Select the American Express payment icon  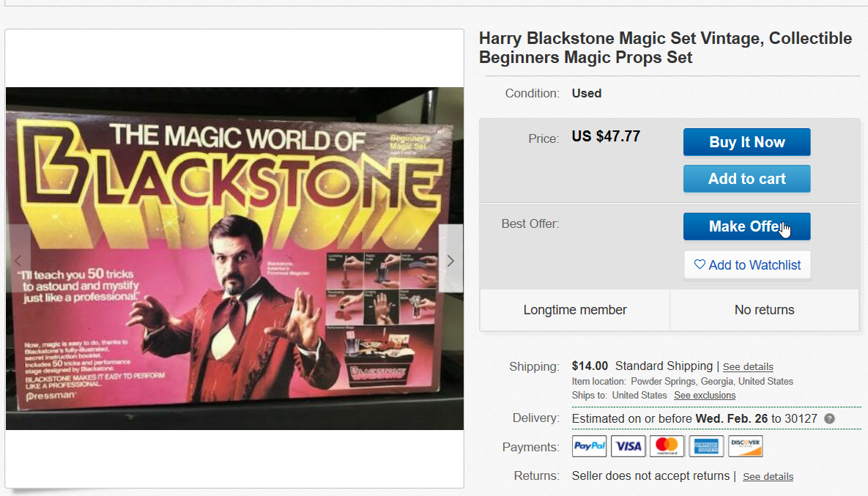coord(706,445)
